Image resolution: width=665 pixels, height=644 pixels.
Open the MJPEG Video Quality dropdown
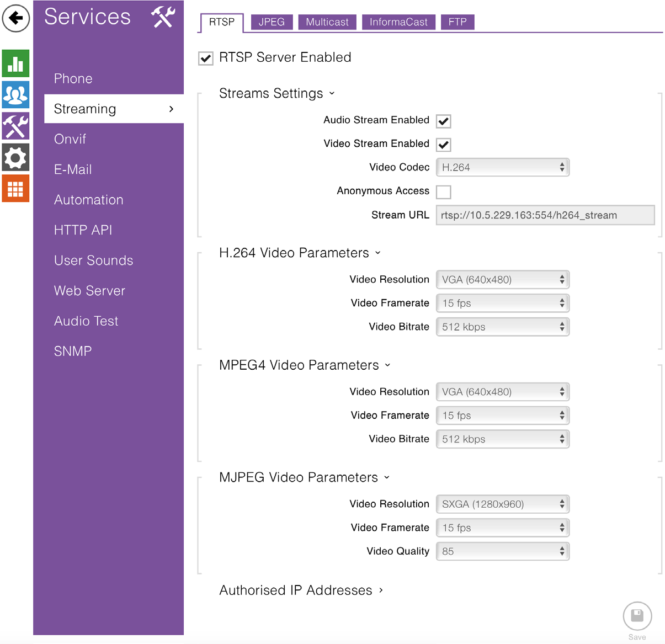502,551
